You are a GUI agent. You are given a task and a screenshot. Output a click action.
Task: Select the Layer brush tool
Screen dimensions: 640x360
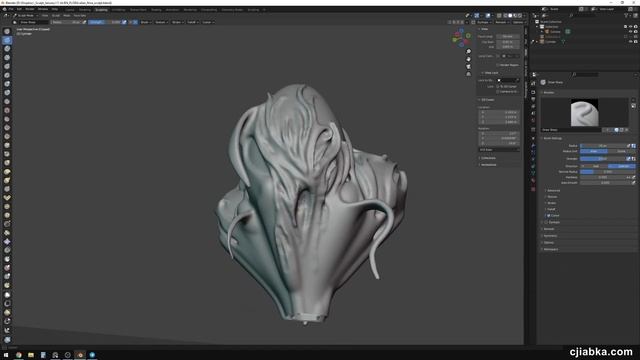point(7,75)
